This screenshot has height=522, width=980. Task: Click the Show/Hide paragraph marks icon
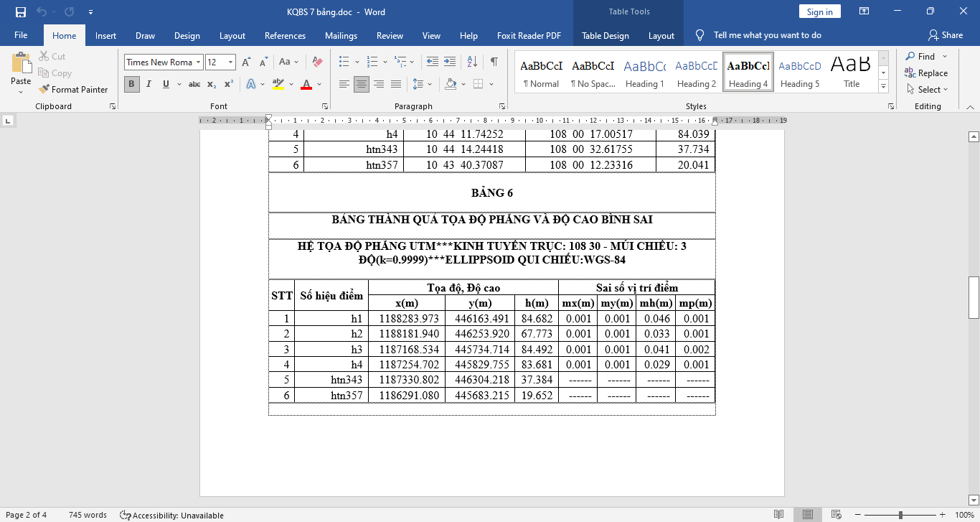(494, 62)
